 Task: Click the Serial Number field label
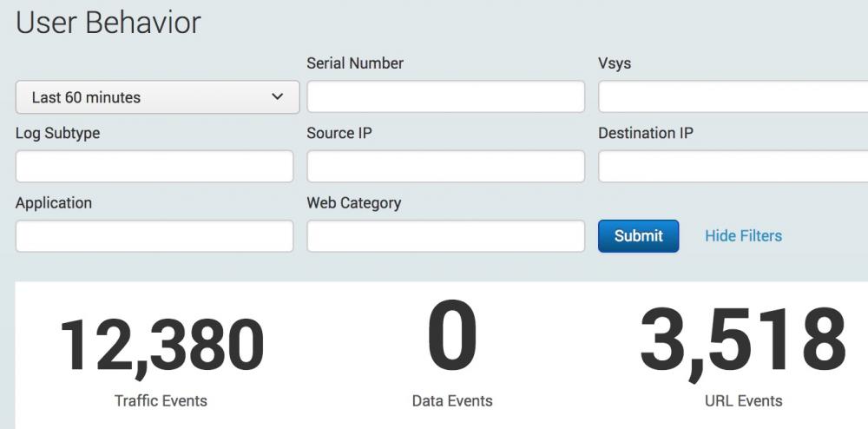pyautogui.click(x=355, y=63)
